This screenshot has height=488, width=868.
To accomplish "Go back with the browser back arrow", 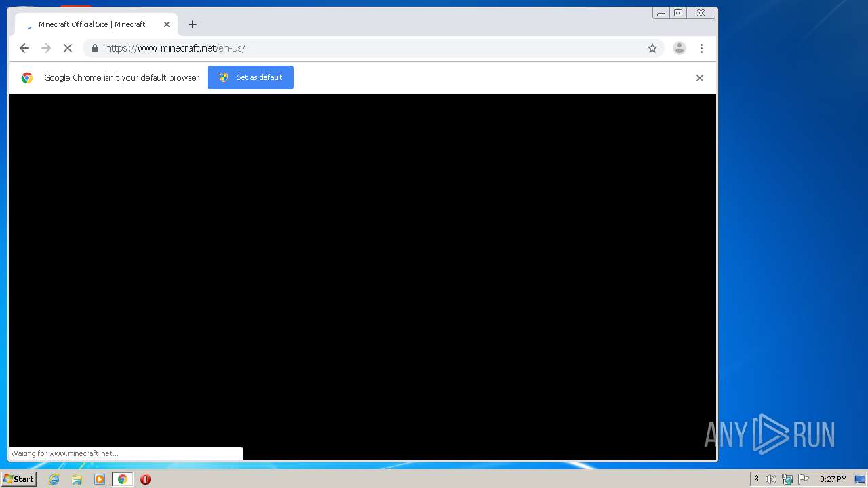I will click(24, 48).
